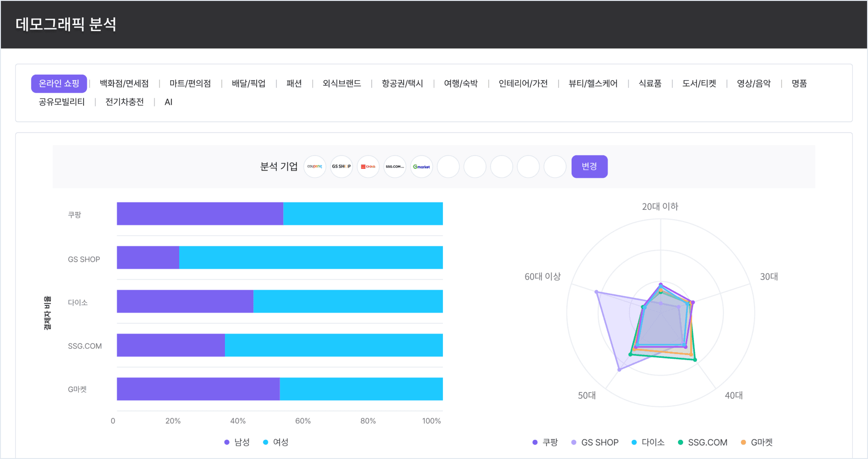
Task: Click the 20대 이하 radar axis label
Action: pos(660,206)
